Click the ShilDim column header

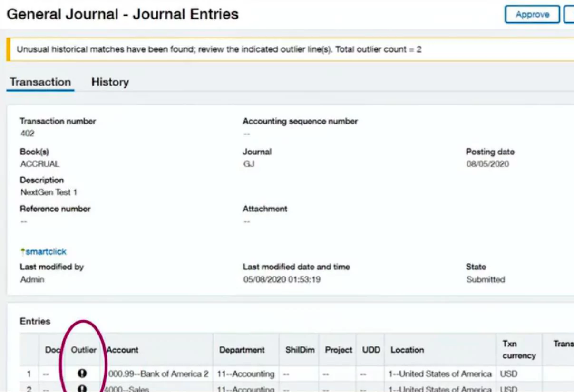click(x=300, y=350)
